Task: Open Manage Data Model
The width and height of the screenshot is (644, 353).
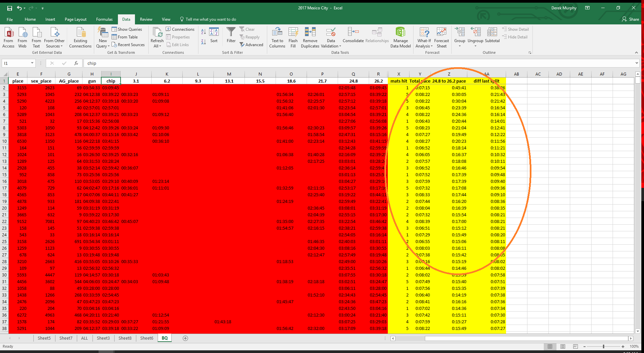Action: [x=400, y=37]
